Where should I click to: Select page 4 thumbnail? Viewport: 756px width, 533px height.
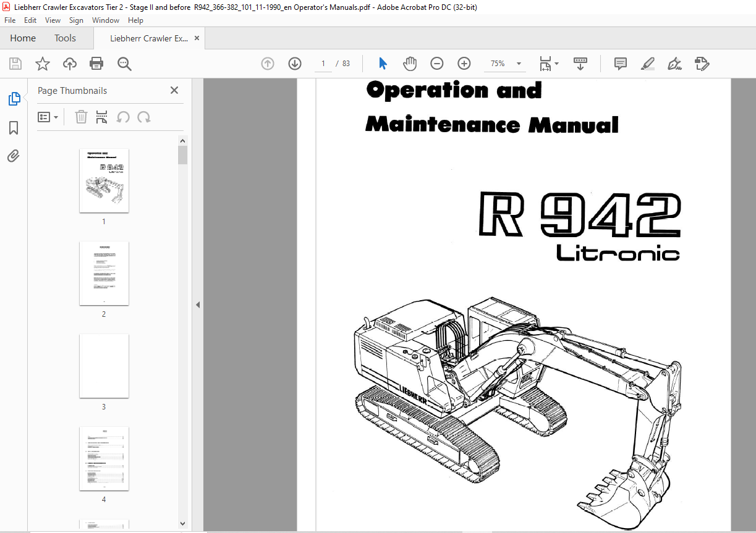pyautogui.click(x=104, y=458)
